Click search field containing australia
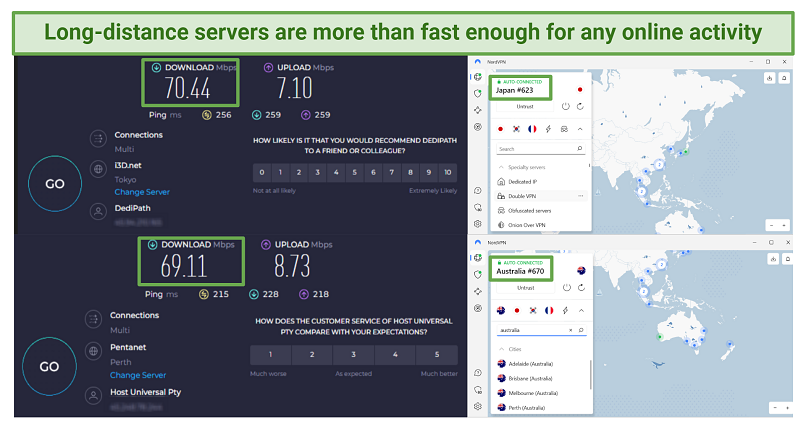This screenshot has height=432, width=806. click(541, 330)
